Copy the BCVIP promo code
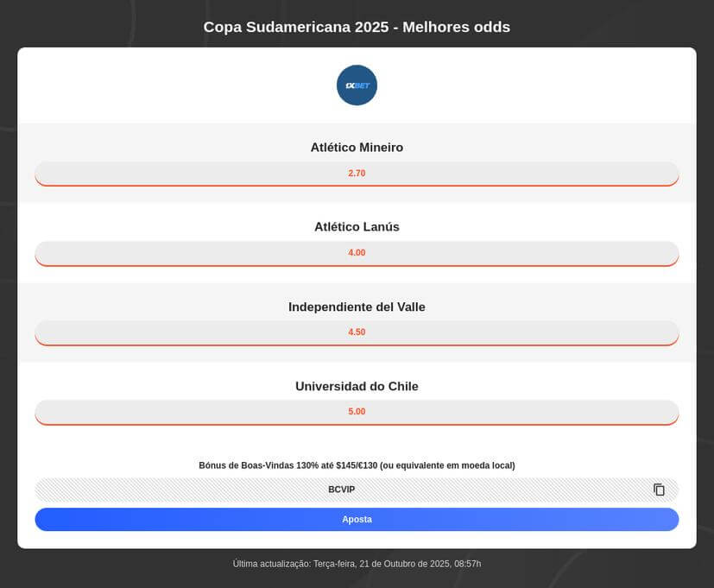This screenshot has width=714, height=588. 659,490
